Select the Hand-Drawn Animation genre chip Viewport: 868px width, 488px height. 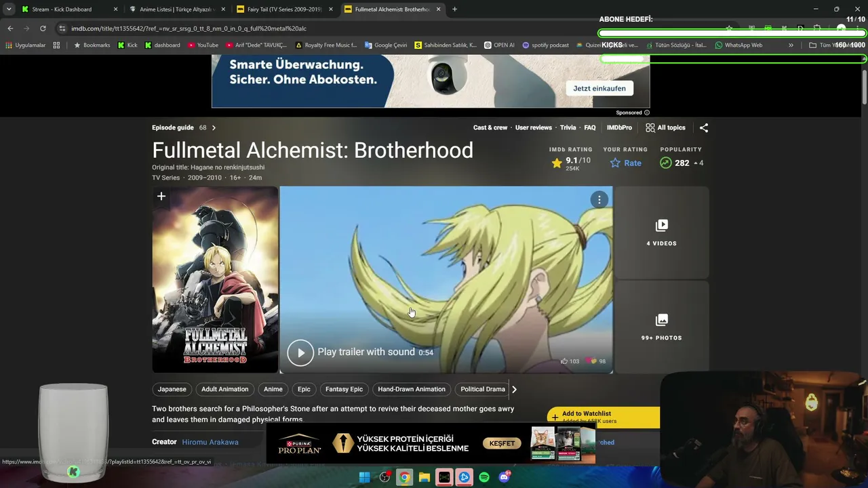[x=412, y=389]
